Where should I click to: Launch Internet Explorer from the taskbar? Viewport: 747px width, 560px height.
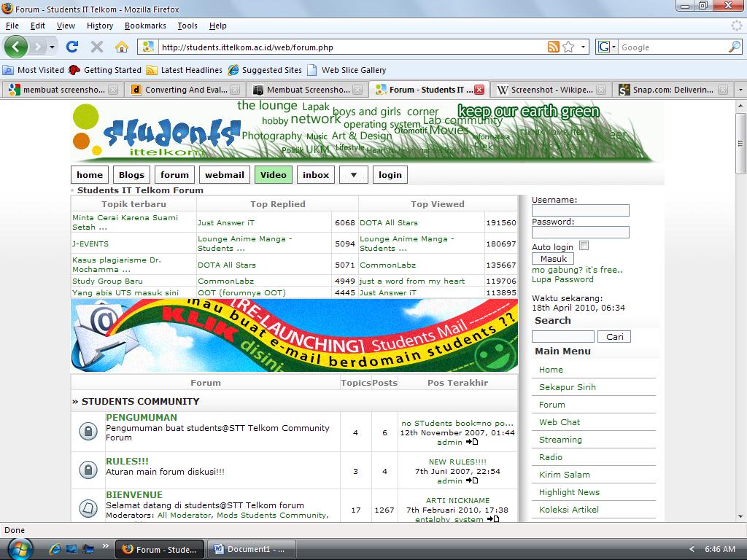click(x=55, y=549)
